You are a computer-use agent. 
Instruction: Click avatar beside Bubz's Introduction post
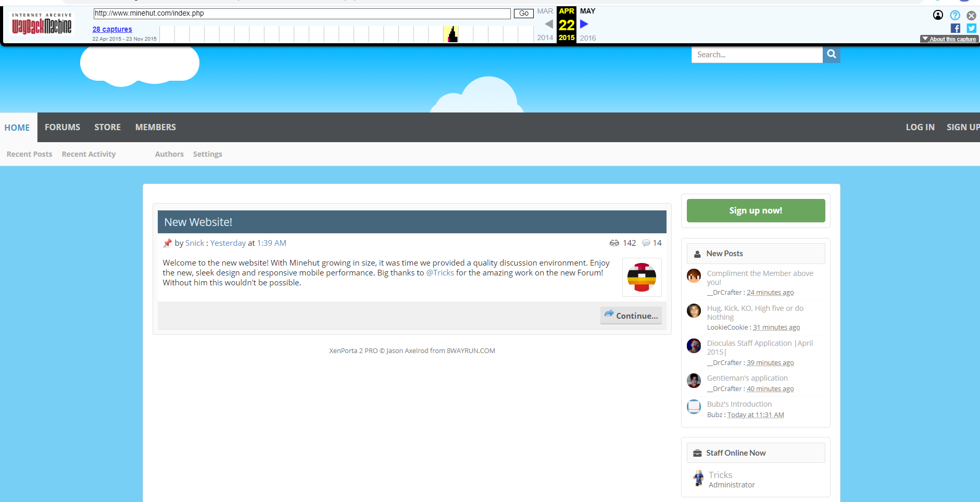click(x=694, y=407)
